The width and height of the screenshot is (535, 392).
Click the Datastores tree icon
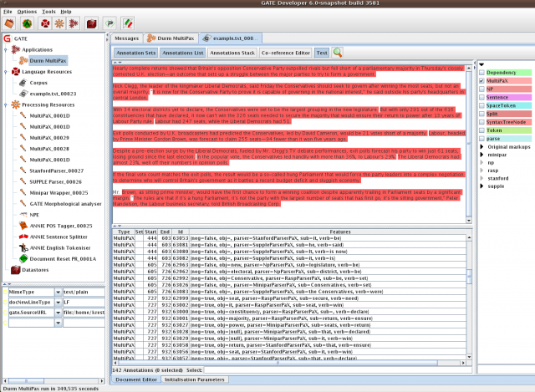(x=15, y=270)
